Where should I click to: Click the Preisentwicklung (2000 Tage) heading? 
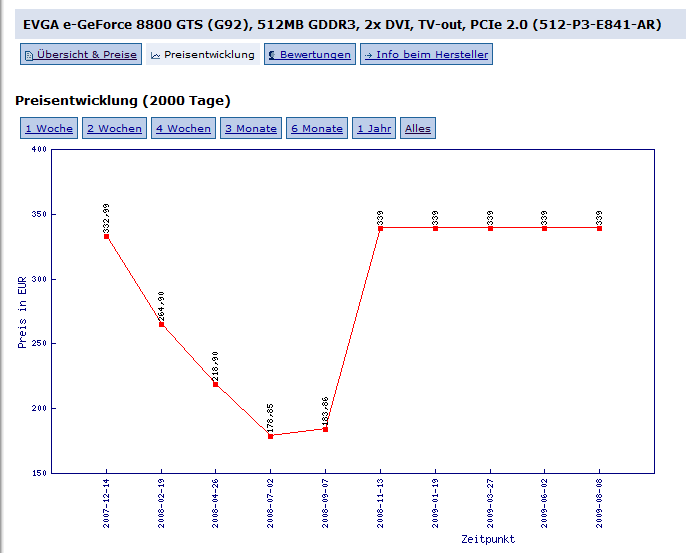coord(122,101)
